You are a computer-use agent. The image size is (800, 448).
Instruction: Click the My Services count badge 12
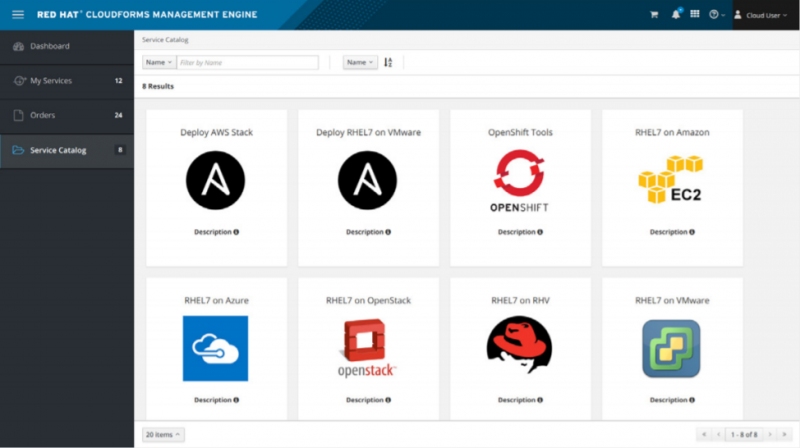[118, 81]
